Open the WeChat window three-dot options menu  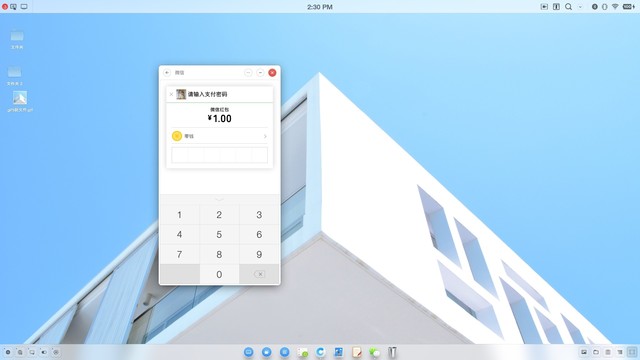click(x=248, y=73)
